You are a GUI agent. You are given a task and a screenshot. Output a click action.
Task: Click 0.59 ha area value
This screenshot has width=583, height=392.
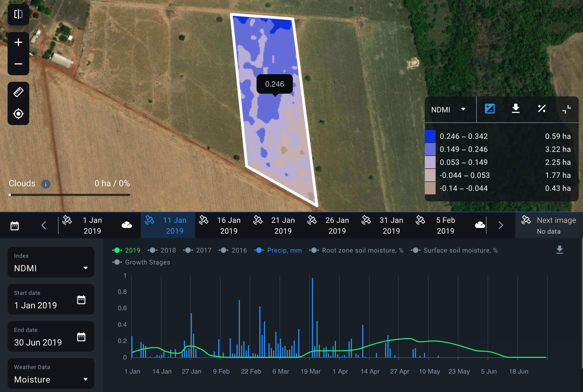tap(558, 136)
